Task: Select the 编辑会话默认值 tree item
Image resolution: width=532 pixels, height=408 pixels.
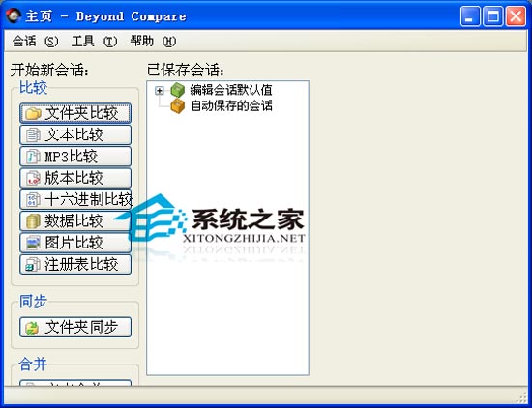Action: click(231, 90)
